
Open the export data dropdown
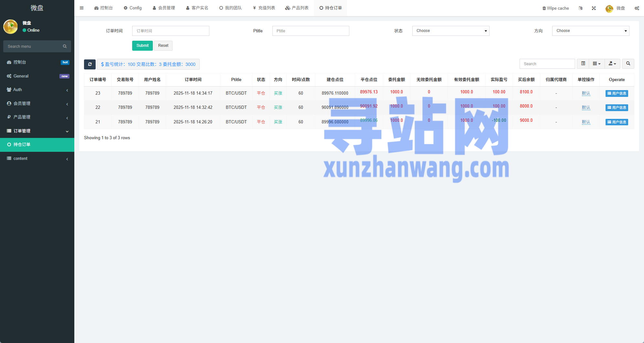[612, 64]
